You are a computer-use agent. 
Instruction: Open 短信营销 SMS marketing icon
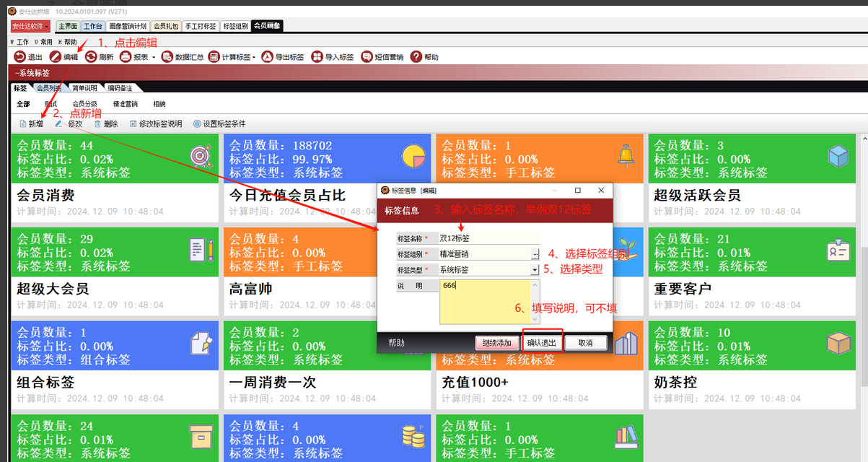coord(367,57)
